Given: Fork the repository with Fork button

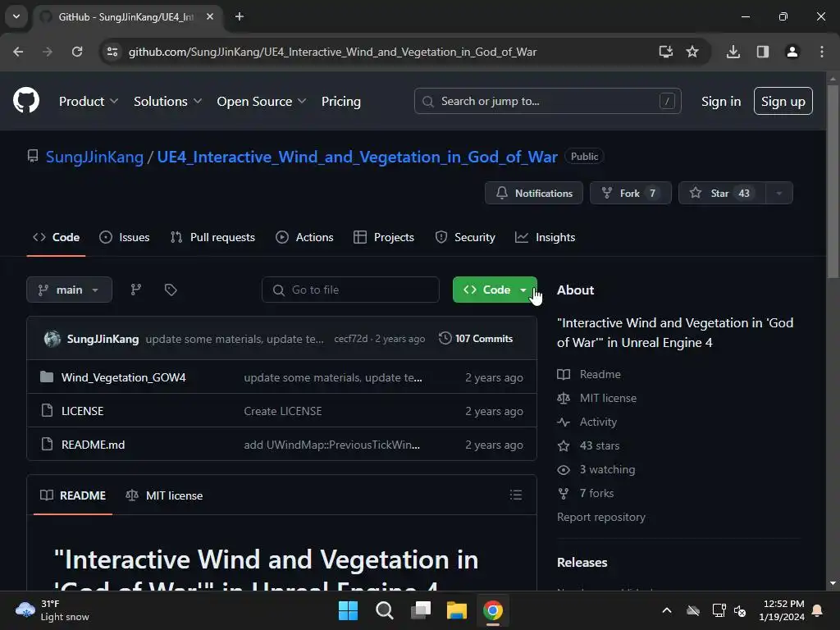Looking at the screenshot, I should pos(631,194).
